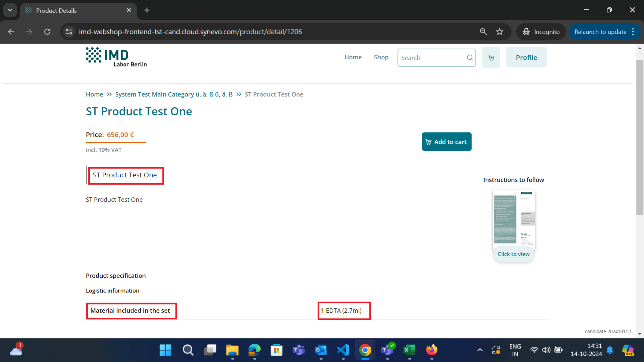Open the Profile button

tap(526, 58)
